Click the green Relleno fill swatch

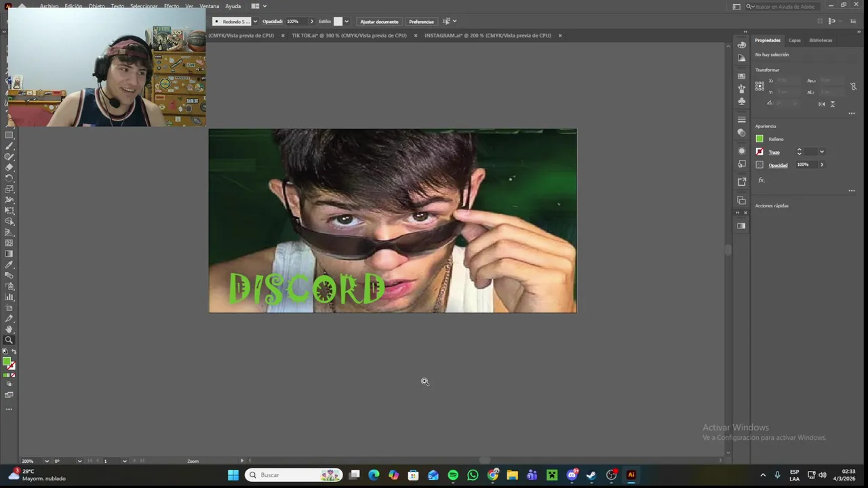coord(759,139)
